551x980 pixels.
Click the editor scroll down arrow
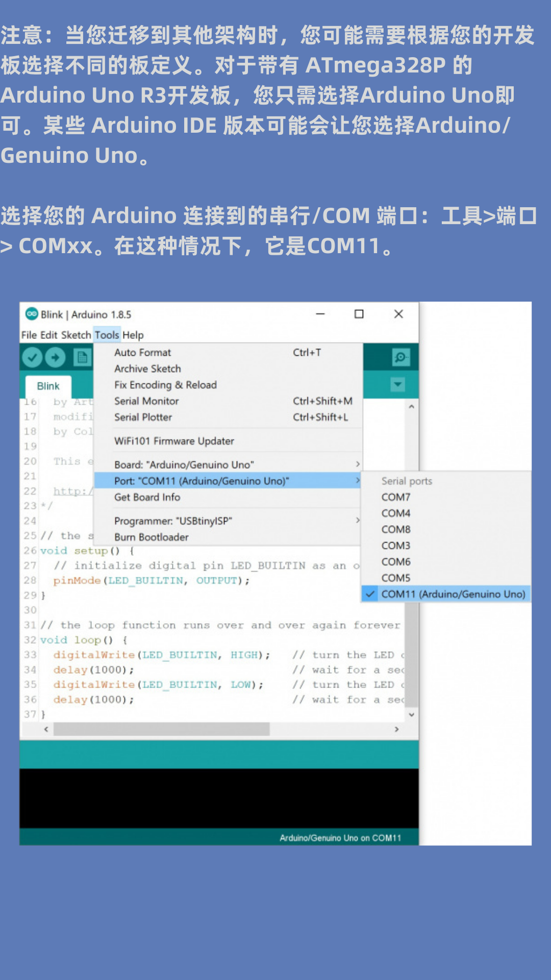point(411,715)
